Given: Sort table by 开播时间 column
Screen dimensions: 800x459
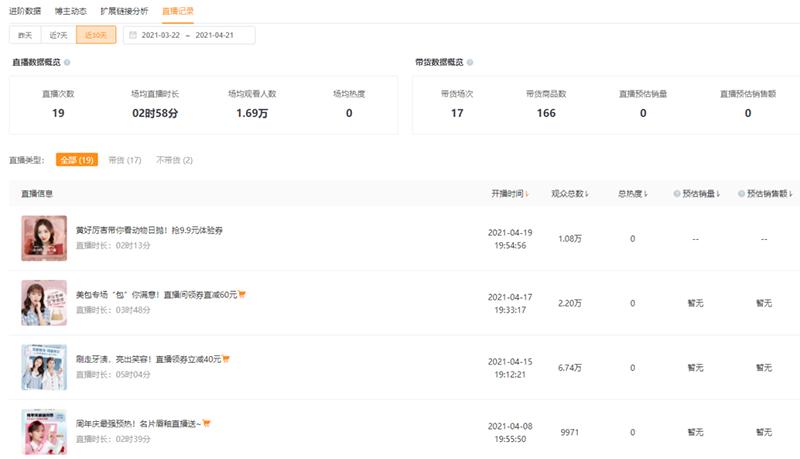Looking at the screenshot, I should pos(510,193).
